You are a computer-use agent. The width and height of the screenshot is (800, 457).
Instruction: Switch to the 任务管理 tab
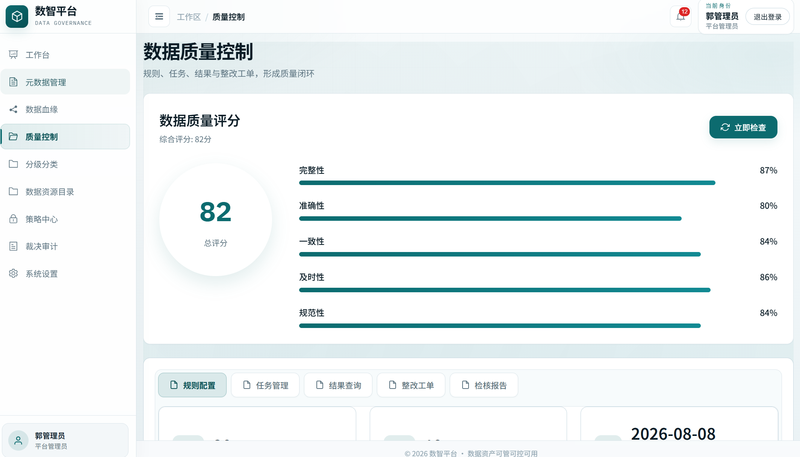pyautogui.click(x=265, y=385)
